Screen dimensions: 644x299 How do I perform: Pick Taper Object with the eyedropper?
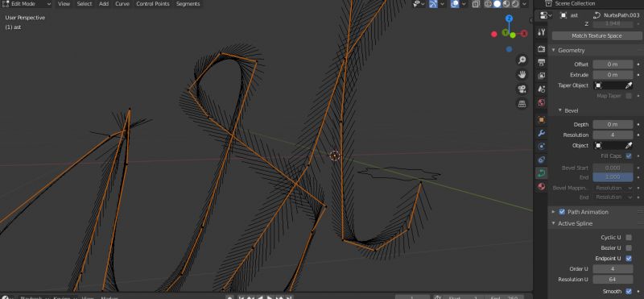click(x=629, y=85)
